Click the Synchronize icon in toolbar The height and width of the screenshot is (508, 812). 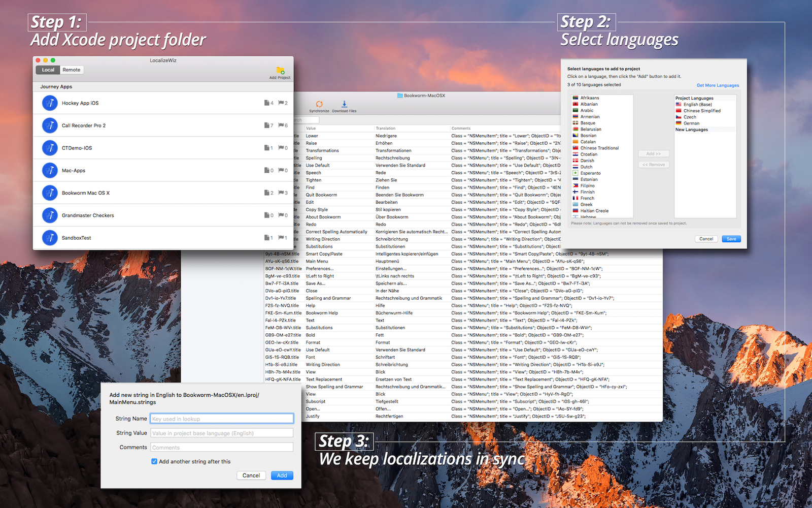coord(319,104)
